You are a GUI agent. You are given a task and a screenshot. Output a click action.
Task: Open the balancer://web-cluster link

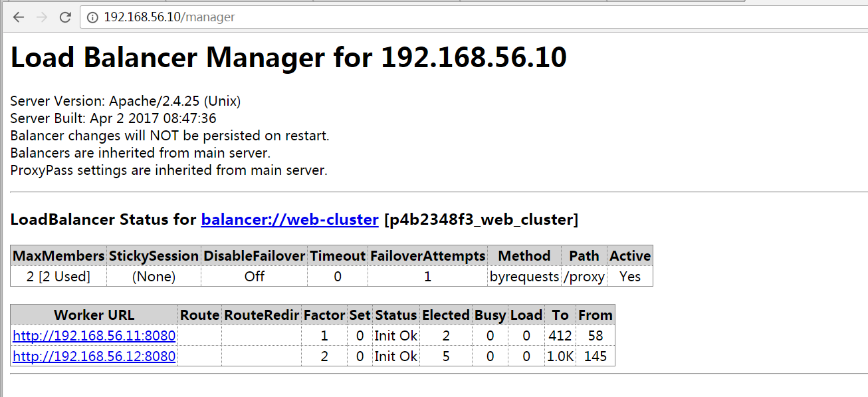click(290, 219)
